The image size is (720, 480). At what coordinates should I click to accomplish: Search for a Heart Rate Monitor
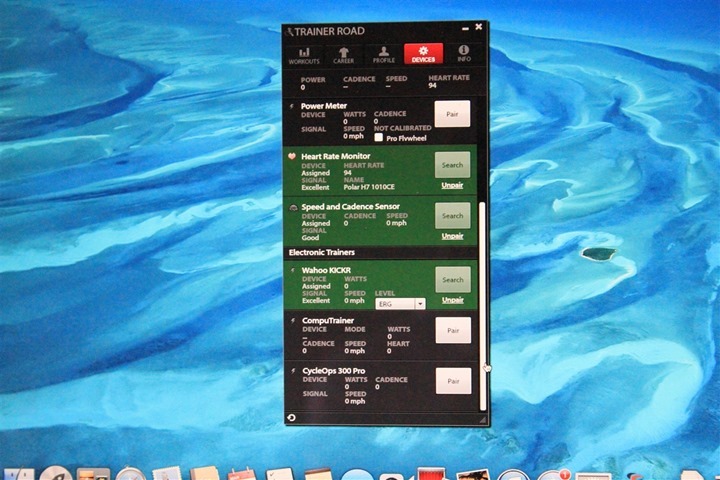point(452,165)
